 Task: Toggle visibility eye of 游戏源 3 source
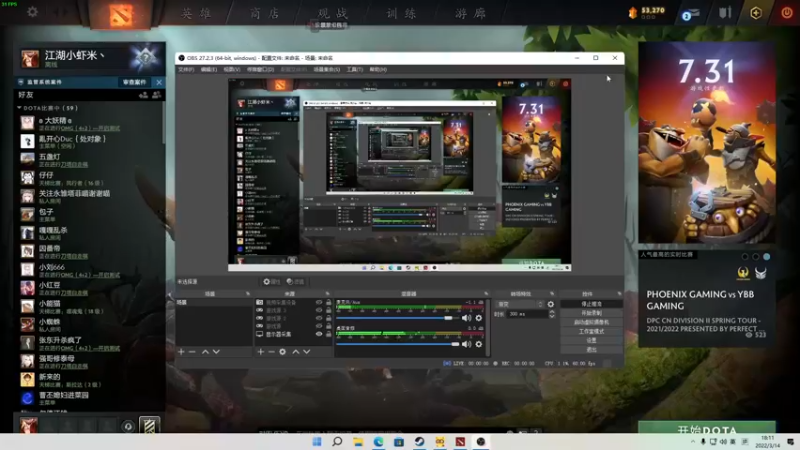(319, 310)
